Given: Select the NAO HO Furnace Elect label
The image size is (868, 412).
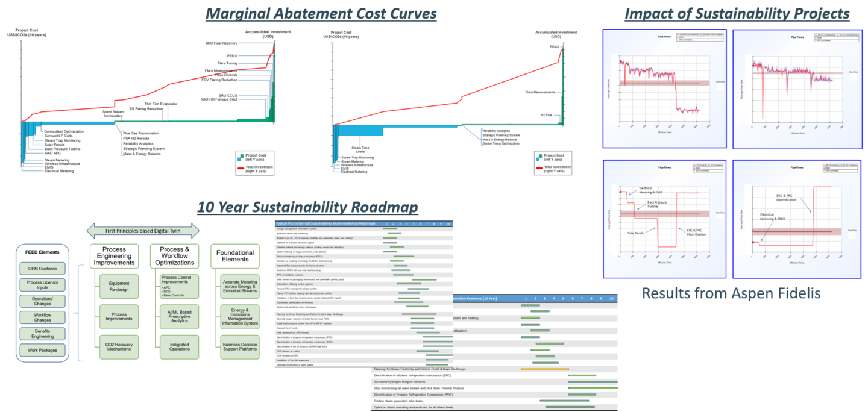Looking at the screenshot, I should [219, 99].
